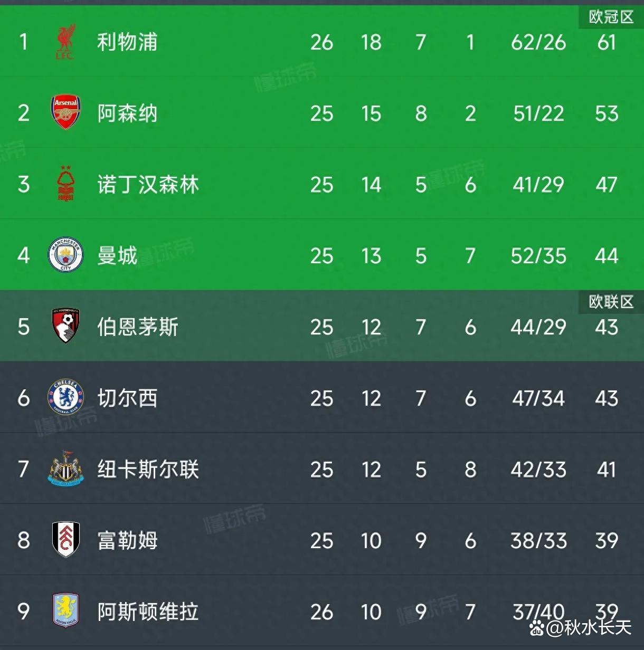Click the 欧冠区 zone label
The image size is (644, 650).
pos(611,17)
